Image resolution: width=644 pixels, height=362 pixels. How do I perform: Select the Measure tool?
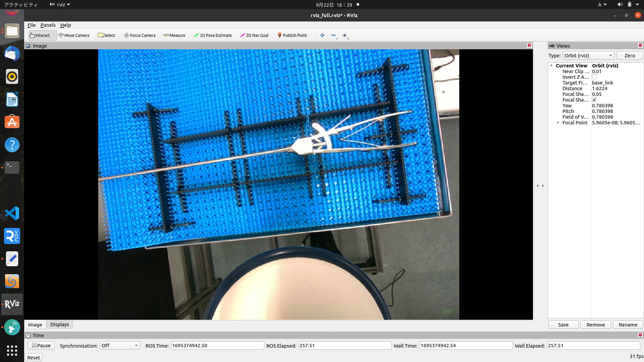pos(174,35)
